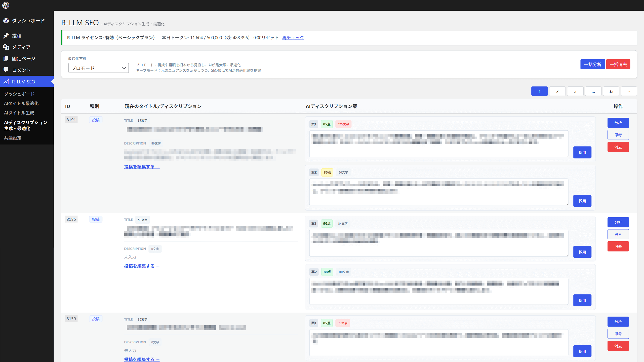Open ダッシュボード in the main sidebar
The width and height of the screenshot is (644, 362).
point(27,21)
